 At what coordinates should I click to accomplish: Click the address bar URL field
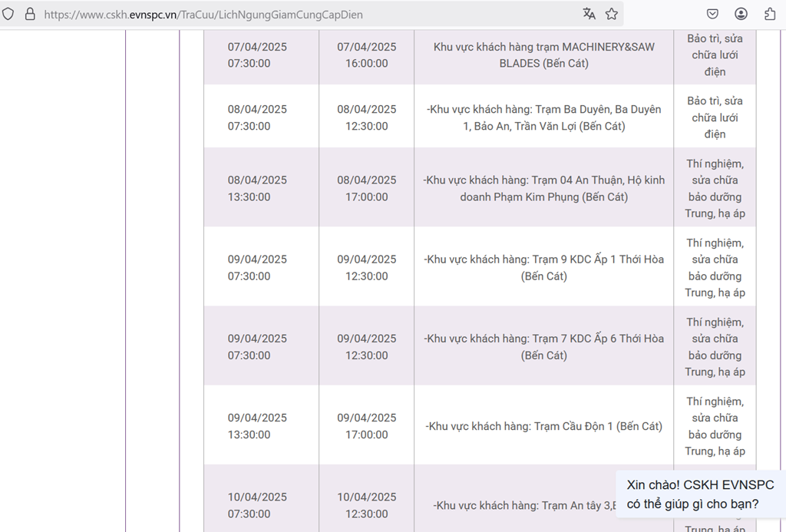pyautogui.click(x=307, y=14)
